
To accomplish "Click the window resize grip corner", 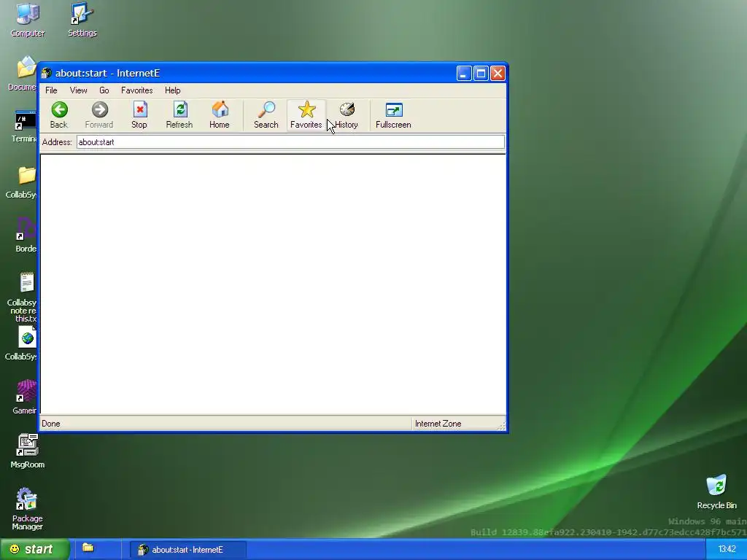I will coord(501,426).
